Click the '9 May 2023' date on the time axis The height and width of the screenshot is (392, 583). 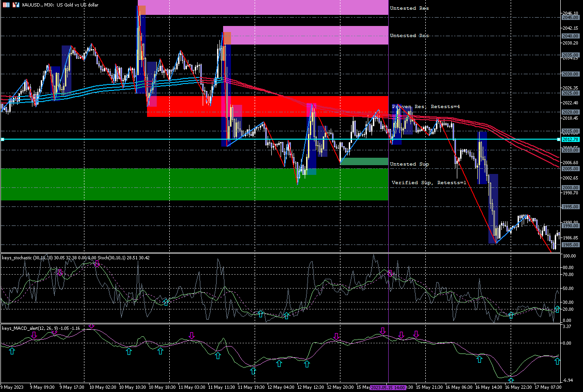point(12,387)
